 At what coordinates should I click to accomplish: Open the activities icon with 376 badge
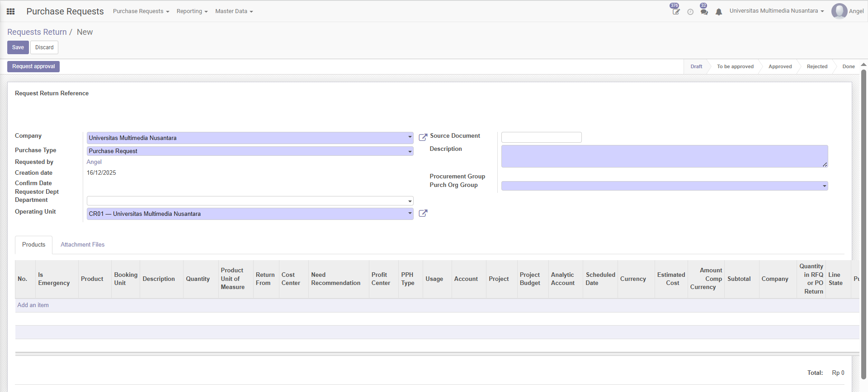pos(676,11)
